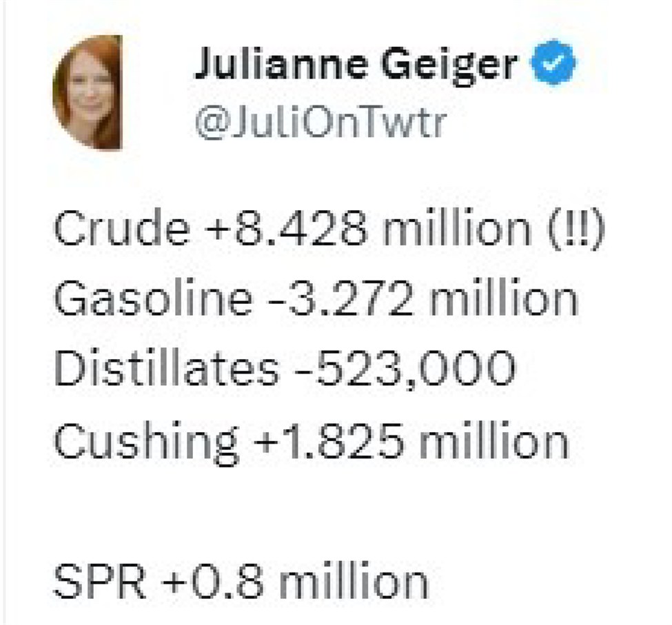Image resolution: width=672 pixels, height=625 pixels.
Task: Click the blue verified badge icon
Action: (x=553, y=63)
